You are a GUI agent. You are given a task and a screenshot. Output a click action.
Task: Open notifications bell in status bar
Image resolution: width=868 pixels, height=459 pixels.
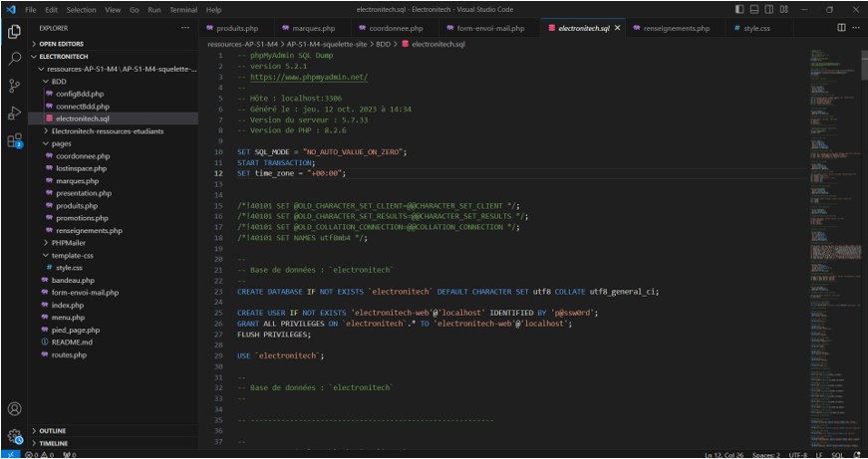point(857,455)
